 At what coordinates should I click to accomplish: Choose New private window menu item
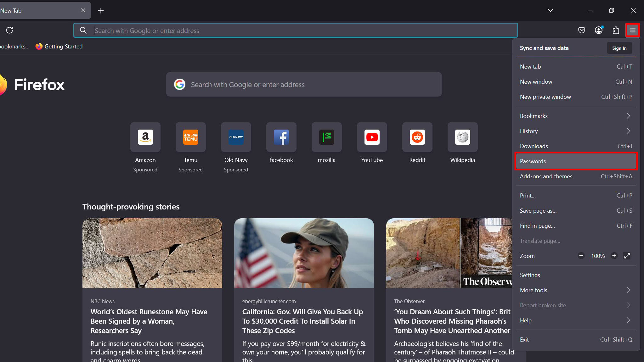(x=576, y=97)
